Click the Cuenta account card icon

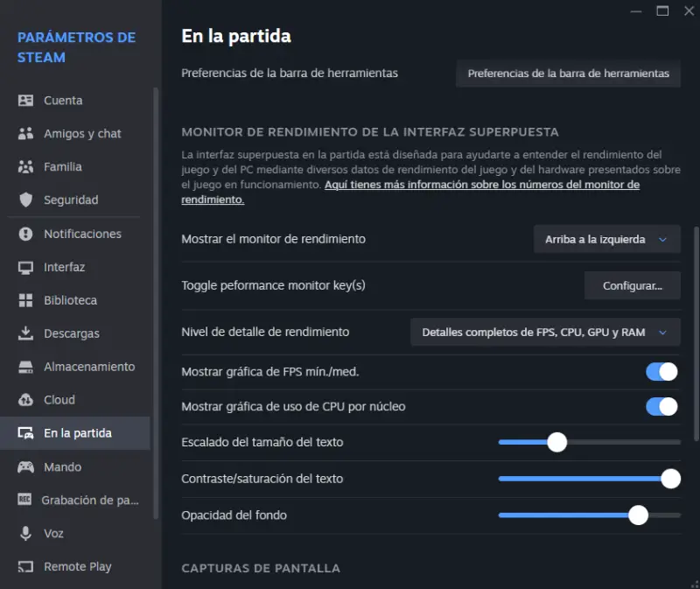pos(25,101)
